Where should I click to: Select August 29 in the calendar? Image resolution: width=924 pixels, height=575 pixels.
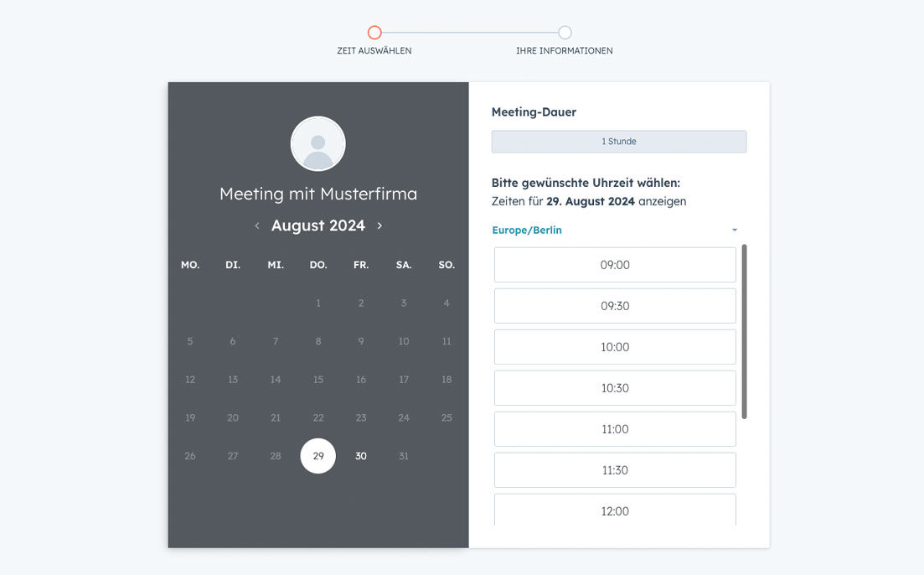(x=318, y=456)
